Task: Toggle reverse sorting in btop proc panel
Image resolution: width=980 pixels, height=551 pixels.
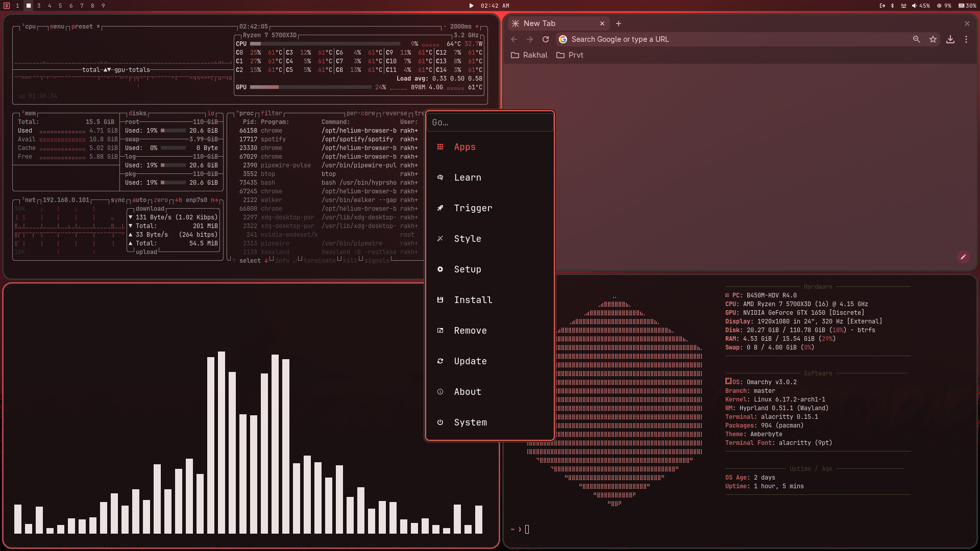Action: point(395,113)
